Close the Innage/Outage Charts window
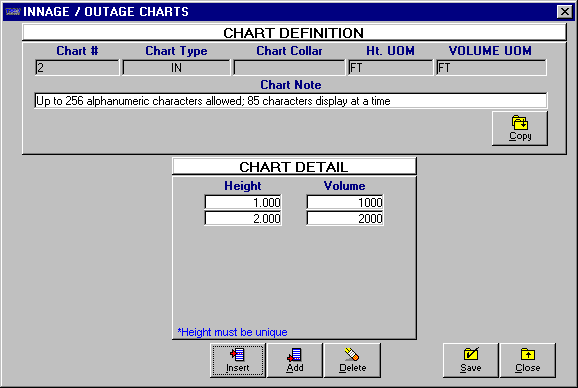Screen dimensions: 578x388 564,12
